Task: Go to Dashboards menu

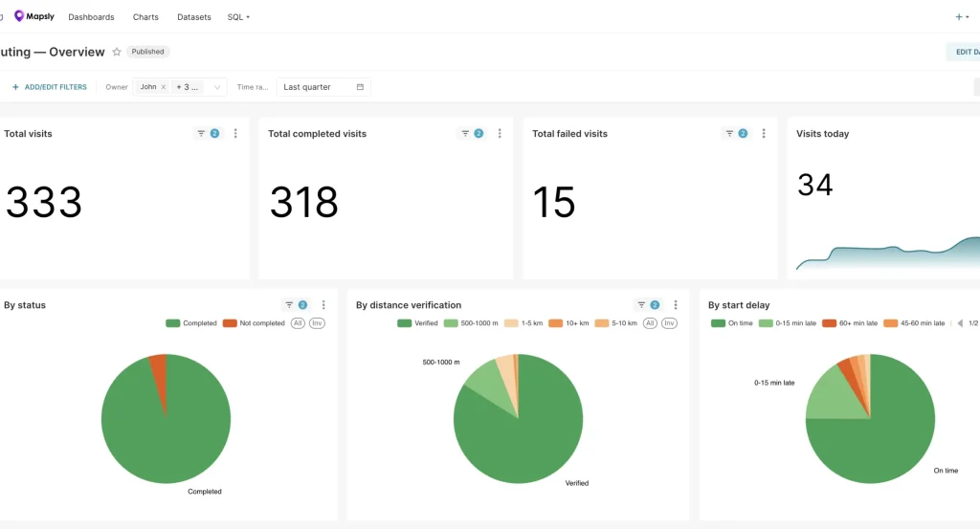Action: click(91, 17)
